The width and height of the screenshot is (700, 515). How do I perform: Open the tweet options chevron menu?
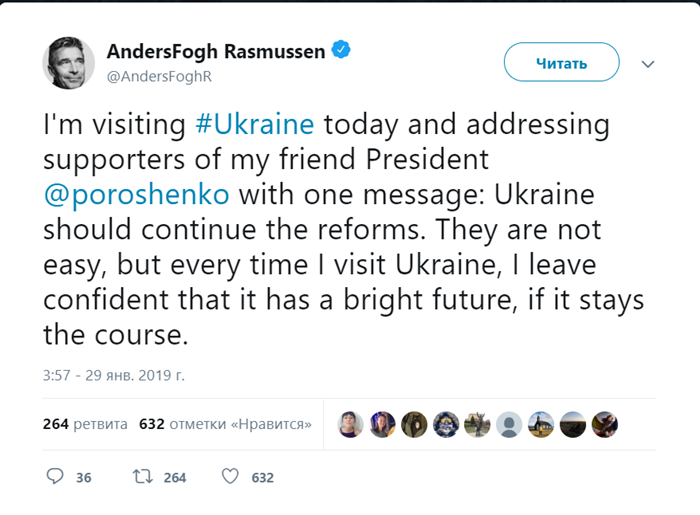click(x=648, y=64)
